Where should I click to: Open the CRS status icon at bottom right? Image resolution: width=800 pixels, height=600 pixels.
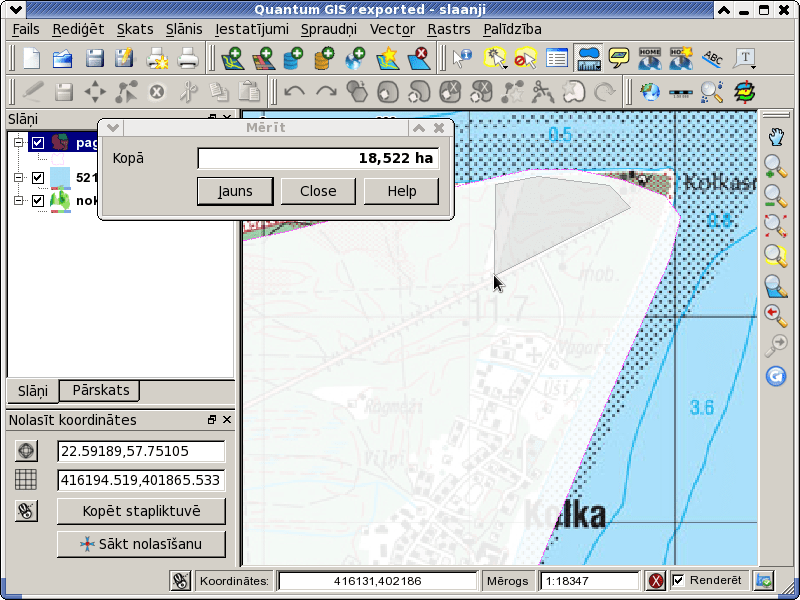764,581
